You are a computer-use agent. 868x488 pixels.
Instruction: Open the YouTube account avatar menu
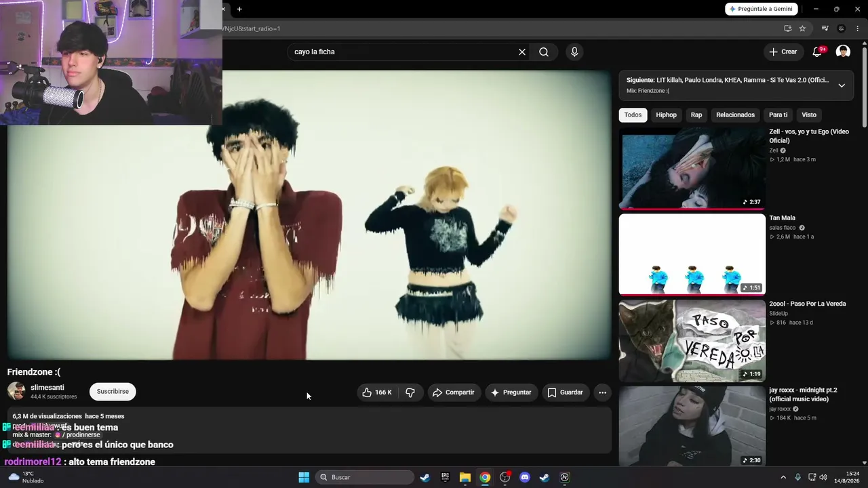click(x=843, y=52)
